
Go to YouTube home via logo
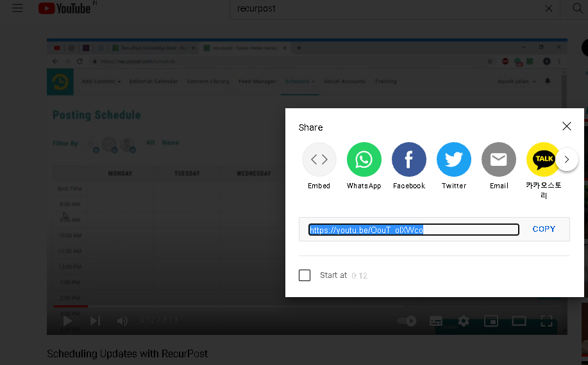click(65, 8)
